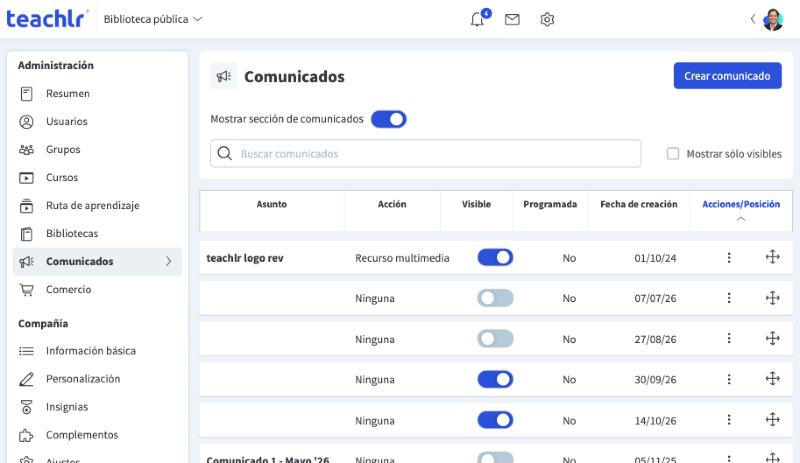The height and width of the screenshot is (463, 800).
Task: Open actions menu for 30/09/26 row
Action: (729, 379)
